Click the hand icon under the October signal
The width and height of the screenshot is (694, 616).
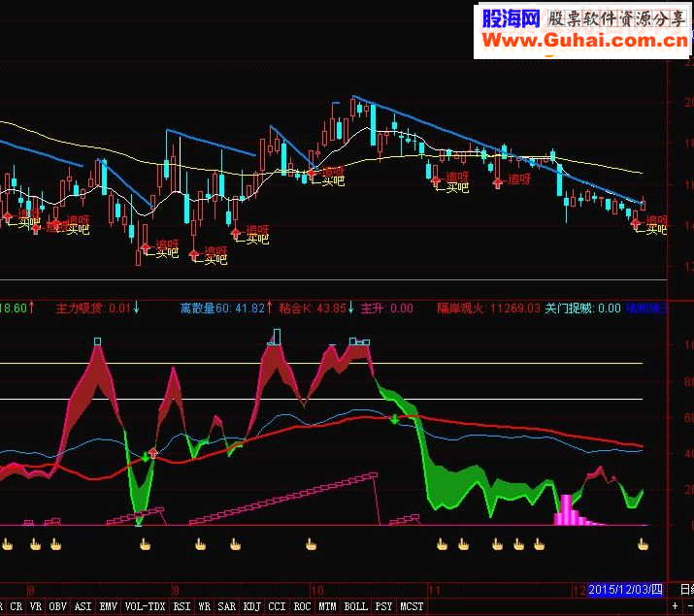(x=312, y=544)
